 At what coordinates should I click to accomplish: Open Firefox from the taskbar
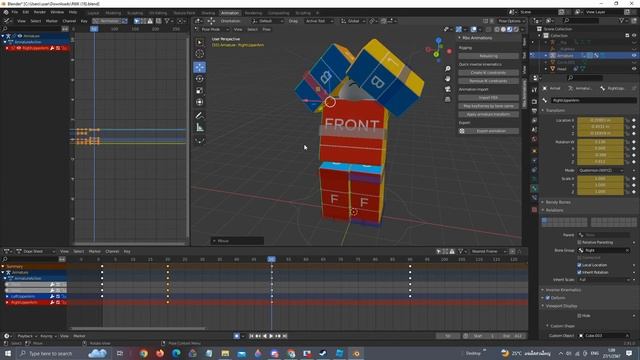pyautogui.click(x=160, y=353)
